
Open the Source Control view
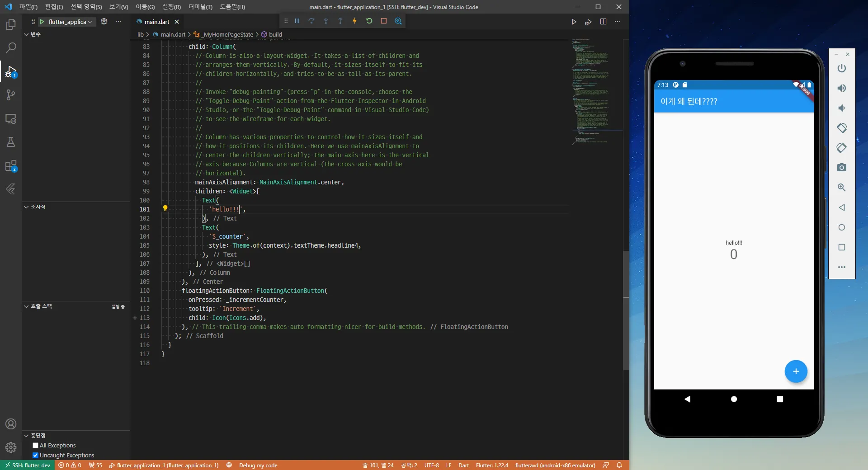(x=11, y=95)
